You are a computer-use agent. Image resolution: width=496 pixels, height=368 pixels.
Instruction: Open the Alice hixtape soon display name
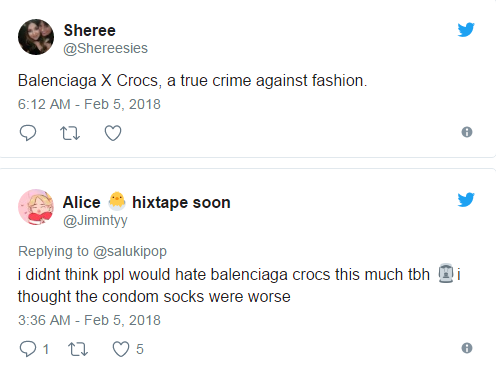tap(147, 202)
